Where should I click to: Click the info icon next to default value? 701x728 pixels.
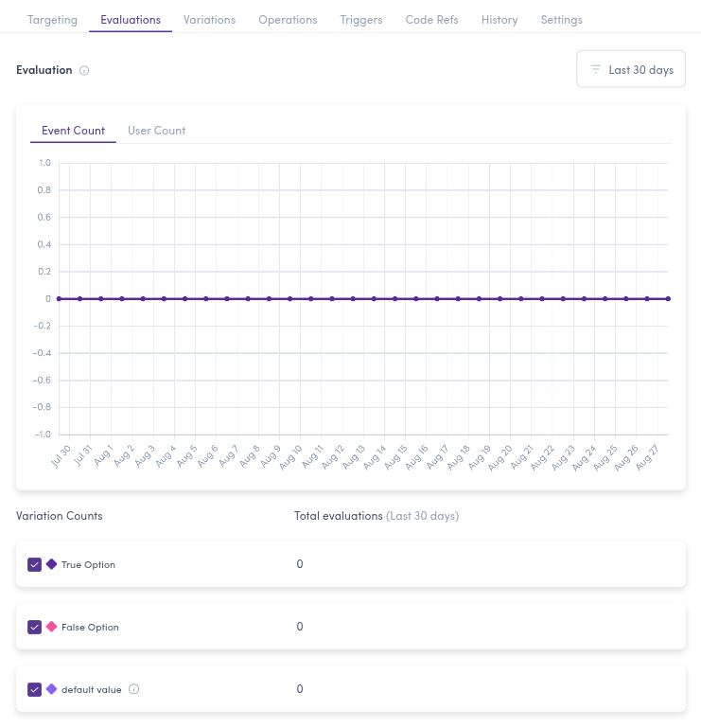[x=133, y=689]
